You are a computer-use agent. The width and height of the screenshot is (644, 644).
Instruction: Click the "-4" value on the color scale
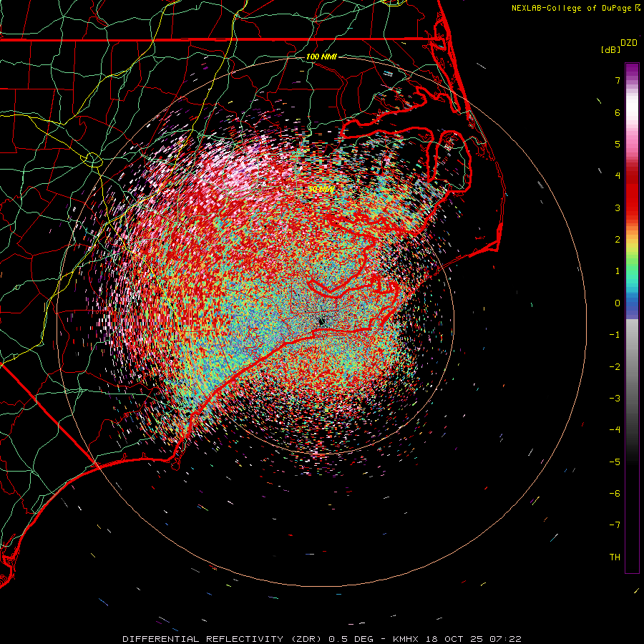[615, 430]
